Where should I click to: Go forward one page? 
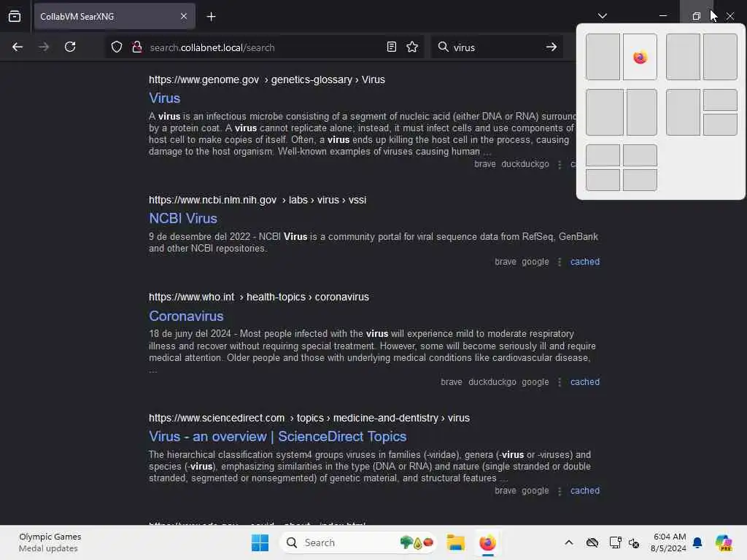tap(44, 47)
